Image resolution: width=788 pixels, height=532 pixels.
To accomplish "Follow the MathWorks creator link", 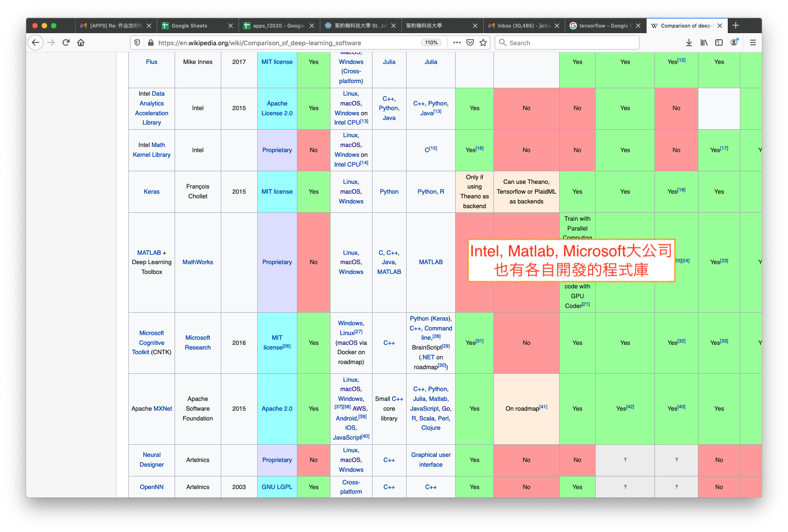I will [x=197, y=262].
